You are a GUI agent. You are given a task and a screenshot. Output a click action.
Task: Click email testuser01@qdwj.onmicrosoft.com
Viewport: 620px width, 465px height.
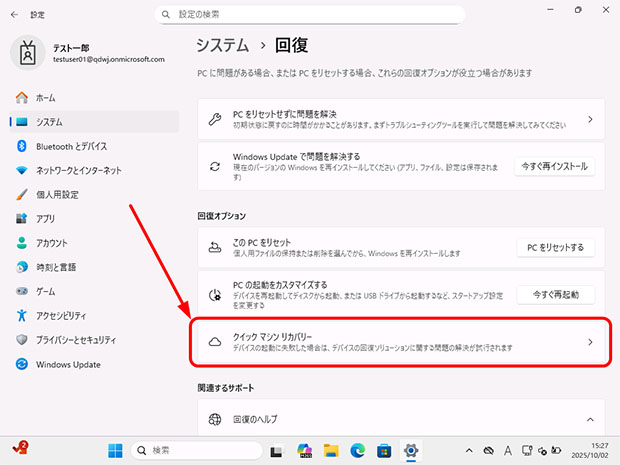click(x=109, y=59)
